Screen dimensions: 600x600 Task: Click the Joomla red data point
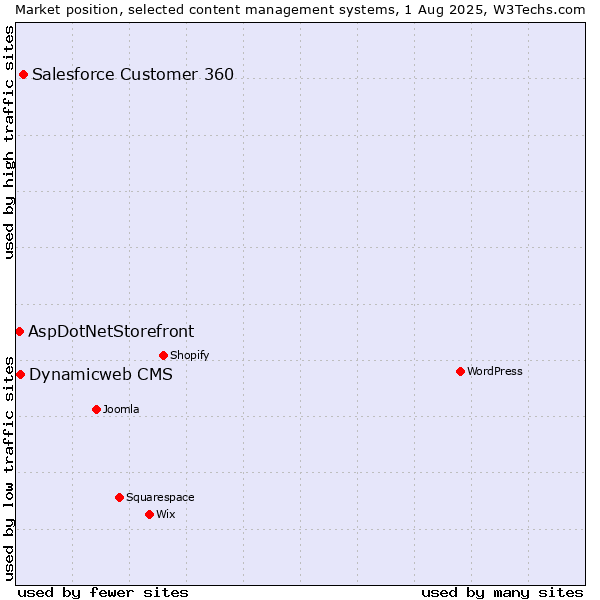(96, 409)
